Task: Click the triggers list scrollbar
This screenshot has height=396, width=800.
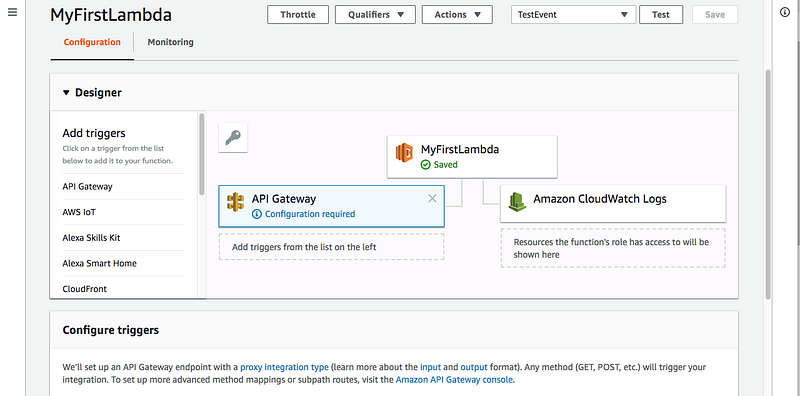Action: click(202, 153)
